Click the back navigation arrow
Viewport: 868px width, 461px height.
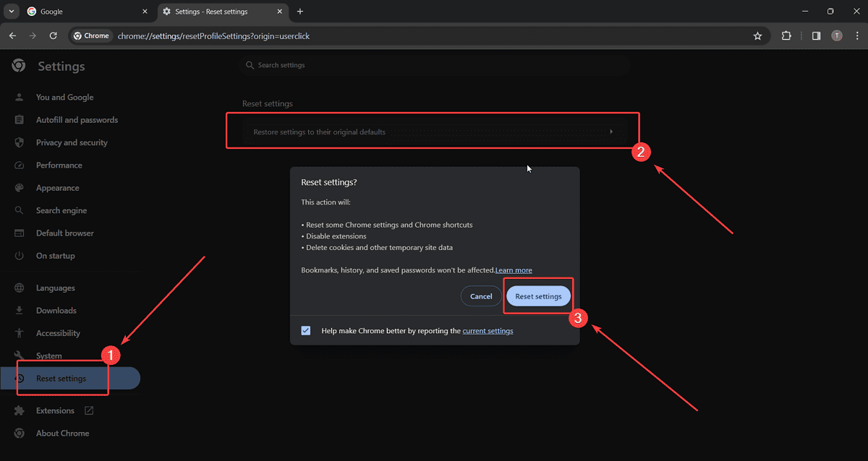coord(12,35)
